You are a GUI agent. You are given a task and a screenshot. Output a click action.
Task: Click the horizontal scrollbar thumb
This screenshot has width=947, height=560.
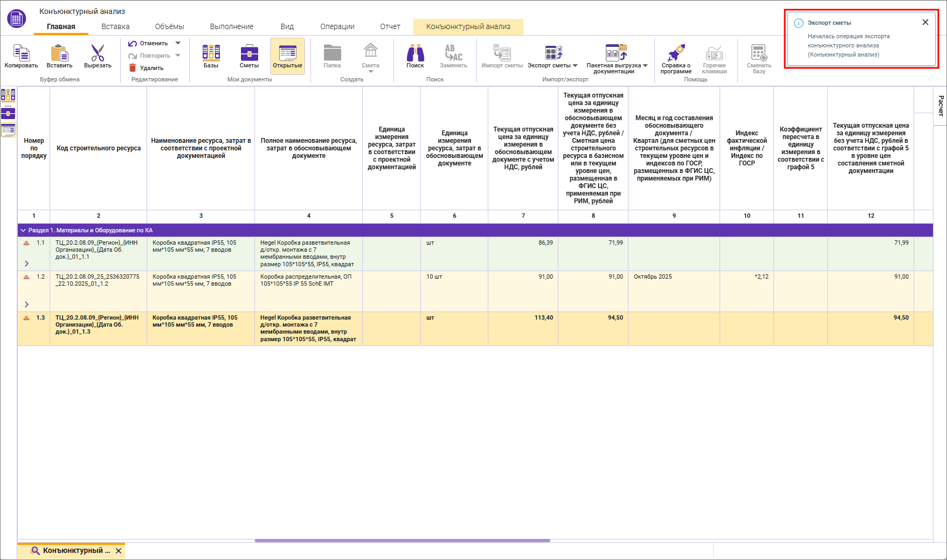pos(402,540)
